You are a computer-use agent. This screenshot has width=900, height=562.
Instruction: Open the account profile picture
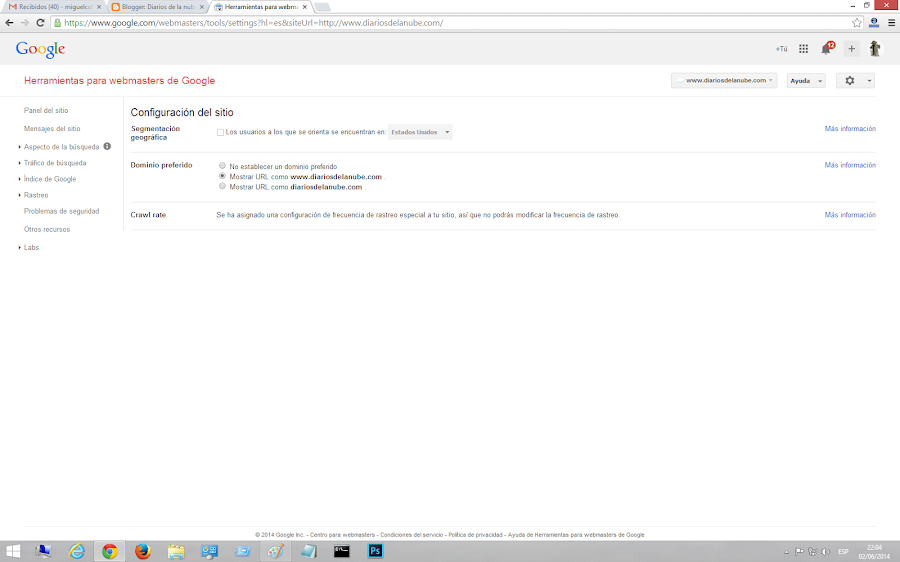875,49
